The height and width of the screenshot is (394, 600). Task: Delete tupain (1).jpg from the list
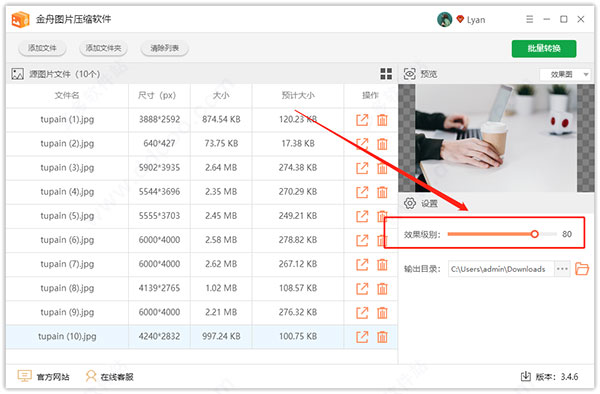(382, 120)
